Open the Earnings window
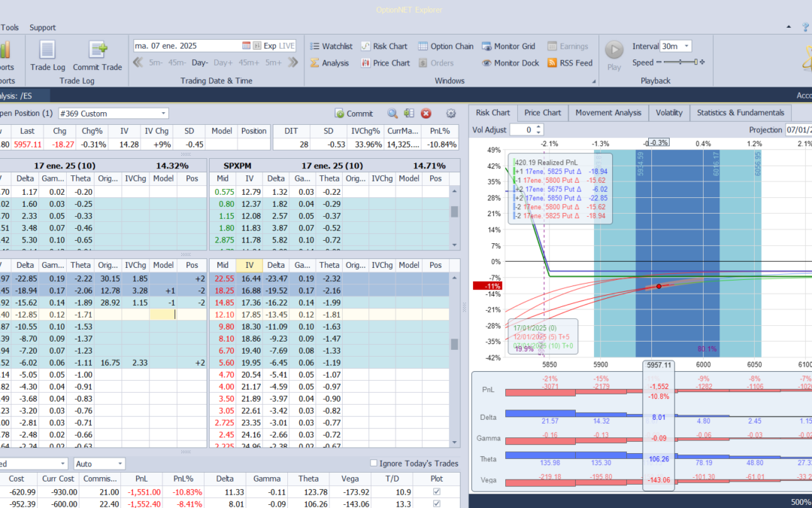 coord(568,46)
